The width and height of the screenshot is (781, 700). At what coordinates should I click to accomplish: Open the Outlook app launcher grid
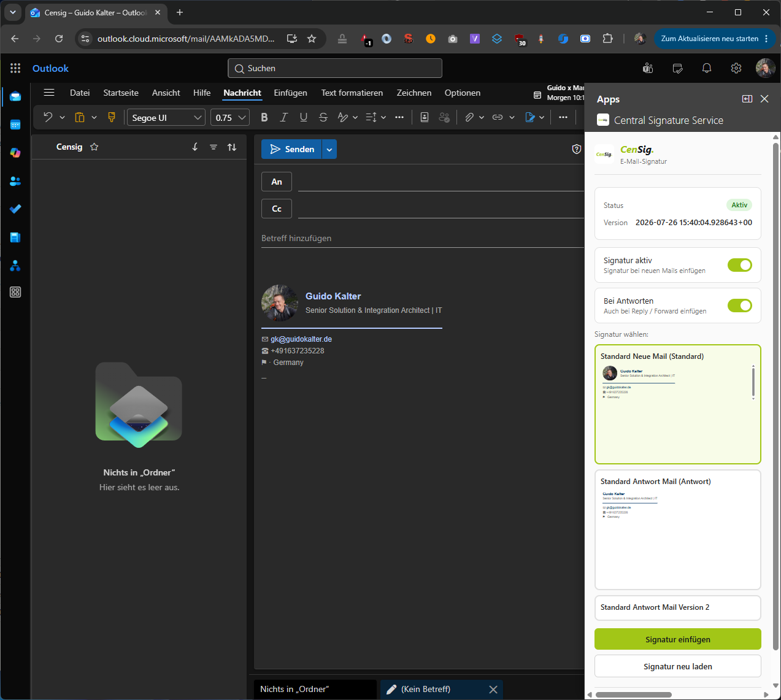15,68
